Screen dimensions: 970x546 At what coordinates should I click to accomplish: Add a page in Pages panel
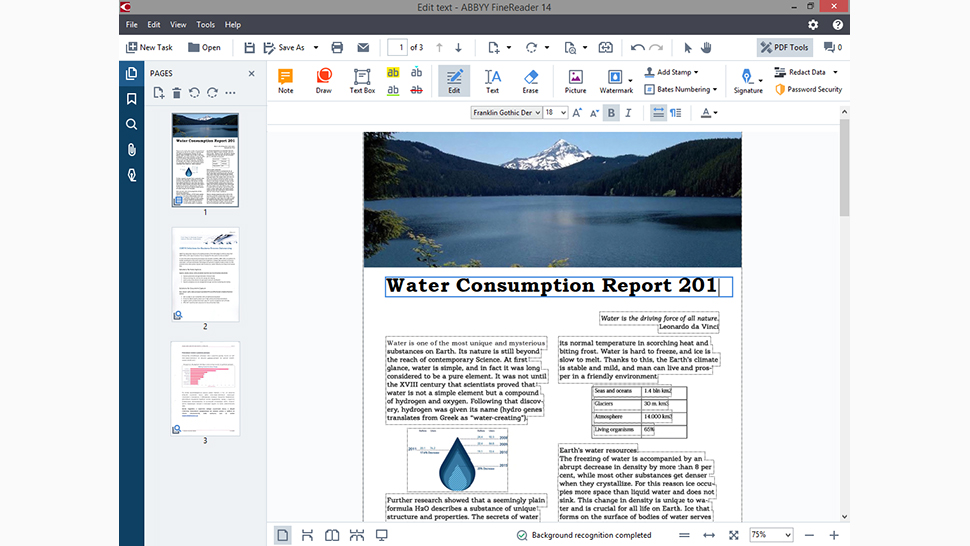158,93
